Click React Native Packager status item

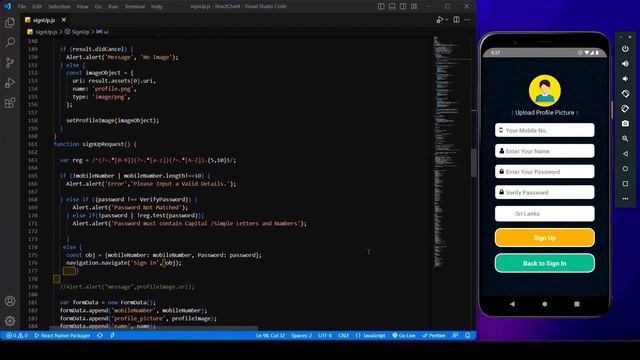pos(62,336)
